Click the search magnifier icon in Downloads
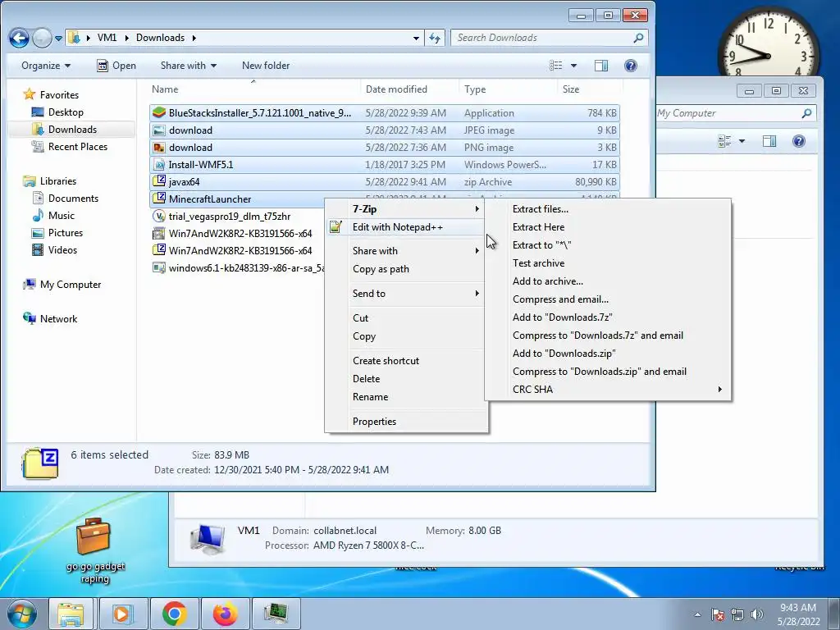Viewport: 840px width, 630px height. (638, 38)
